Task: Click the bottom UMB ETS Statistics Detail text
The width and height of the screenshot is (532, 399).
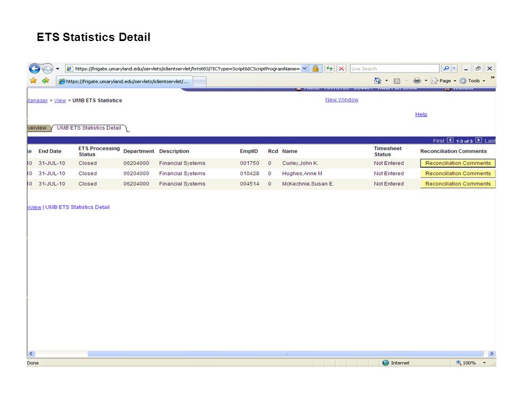Action: (x=78, y=207)
